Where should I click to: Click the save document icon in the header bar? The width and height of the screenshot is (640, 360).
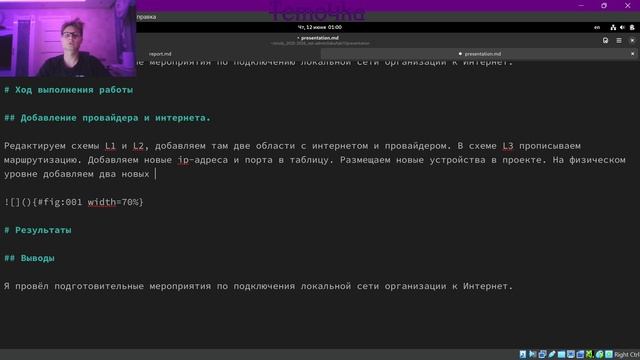point(605,40)
